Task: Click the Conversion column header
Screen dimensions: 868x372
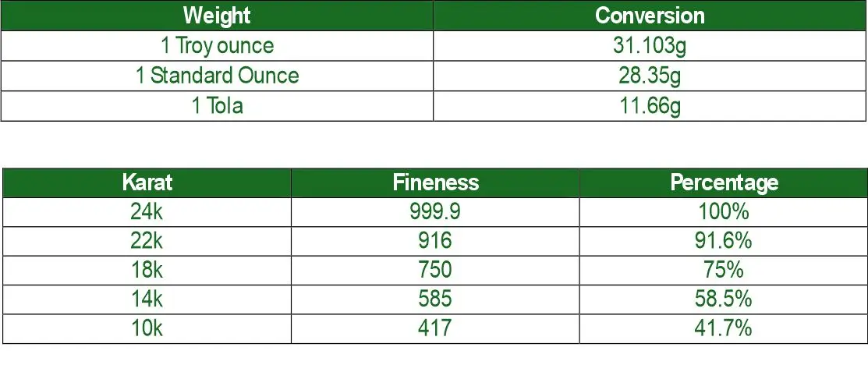Action: click(650, 16)
